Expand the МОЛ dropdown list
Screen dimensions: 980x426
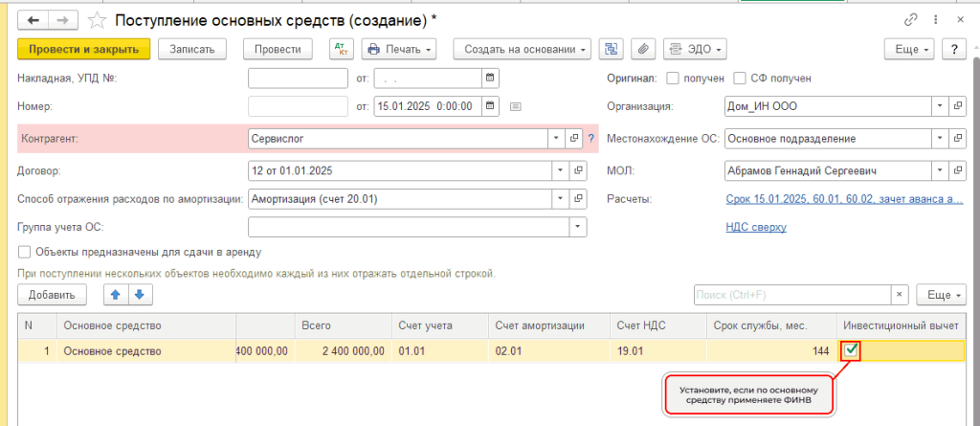pyautogui.click(x=940, y=169)
